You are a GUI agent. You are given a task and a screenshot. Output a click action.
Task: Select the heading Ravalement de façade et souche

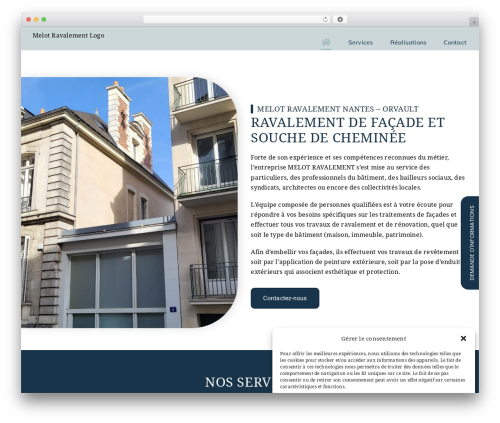pos(348,130)
